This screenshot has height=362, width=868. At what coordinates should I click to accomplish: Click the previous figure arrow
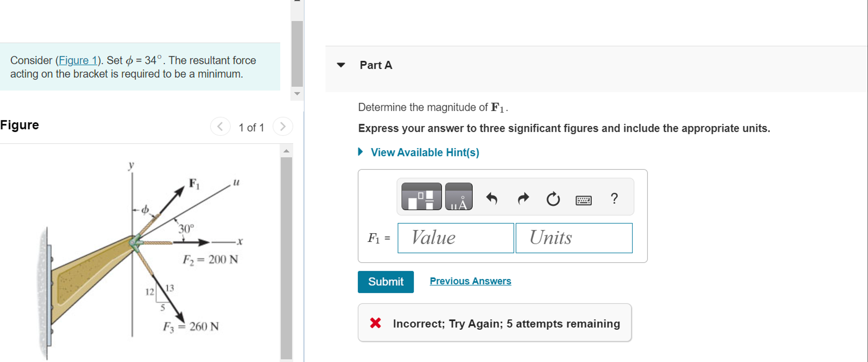pyautogui.click(x=220, y=126)
